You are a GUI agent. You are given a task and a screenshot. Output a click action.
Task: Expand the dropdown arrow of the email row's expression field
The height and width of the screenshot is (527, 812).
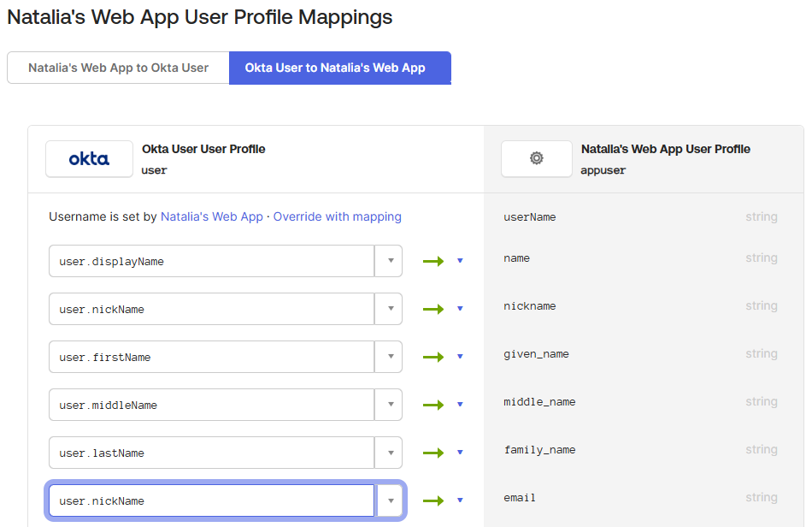click(x=388, y=500)
